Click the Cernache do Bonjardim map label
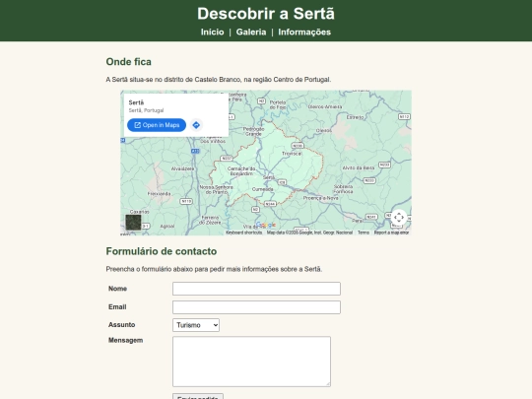Screen dimensions: 532x399 pyautogui.click(x=241, y=171)
